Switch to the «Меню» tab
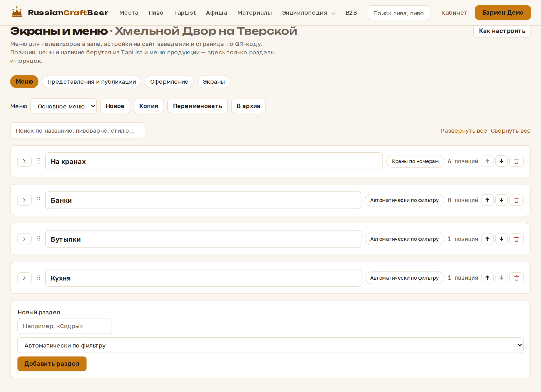 24,82
